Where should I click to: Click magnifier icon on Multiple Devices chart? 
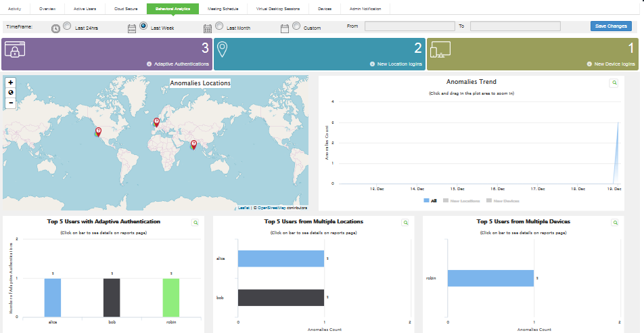(616, 222)
